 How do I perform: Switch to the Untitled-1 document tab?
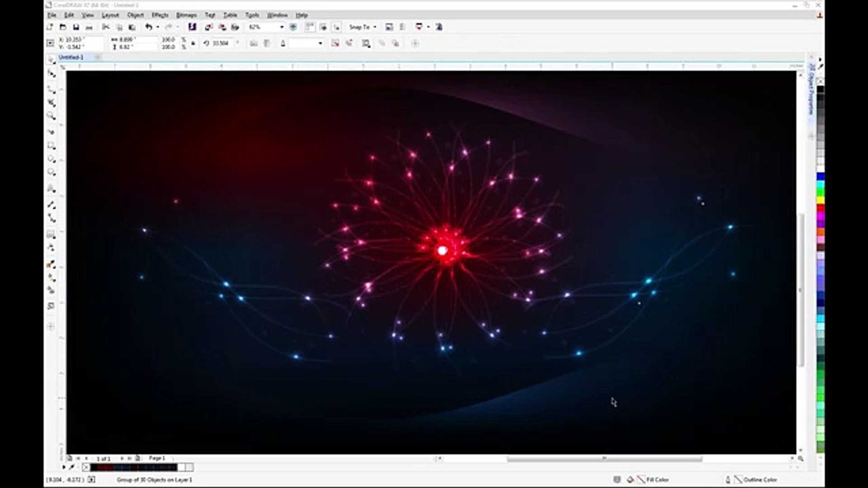pyautogui.click(x=71, y=57)
